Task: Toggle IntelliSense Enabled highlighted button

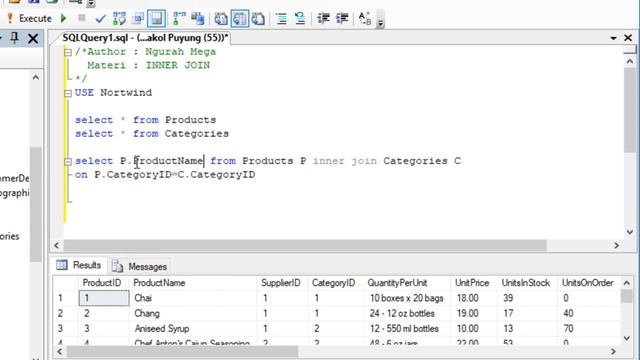Action: (x=156, y=18)
